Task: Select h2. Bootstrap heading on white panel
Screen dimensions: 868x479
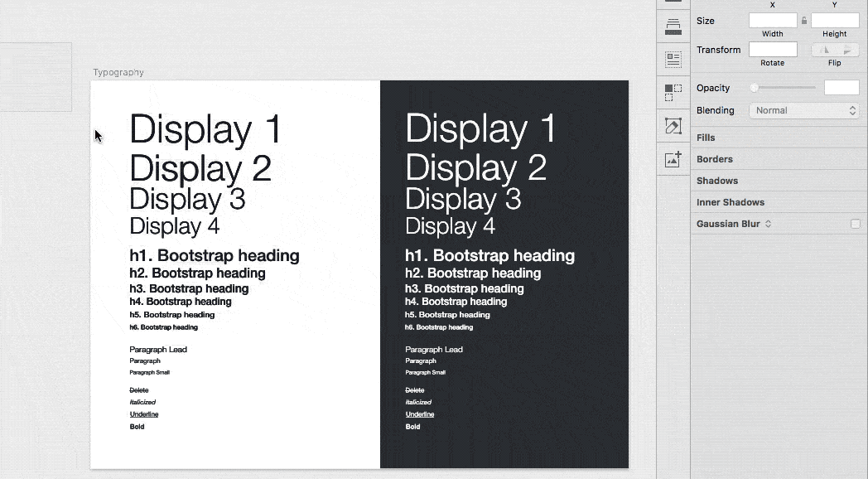Action: [x=198, y=273]
